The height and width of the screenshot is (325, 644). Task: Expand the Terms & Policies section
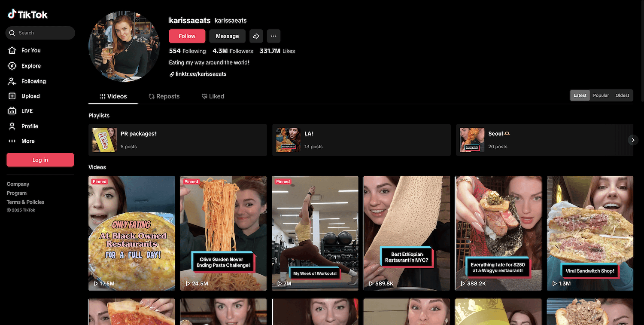pos(25,202)
